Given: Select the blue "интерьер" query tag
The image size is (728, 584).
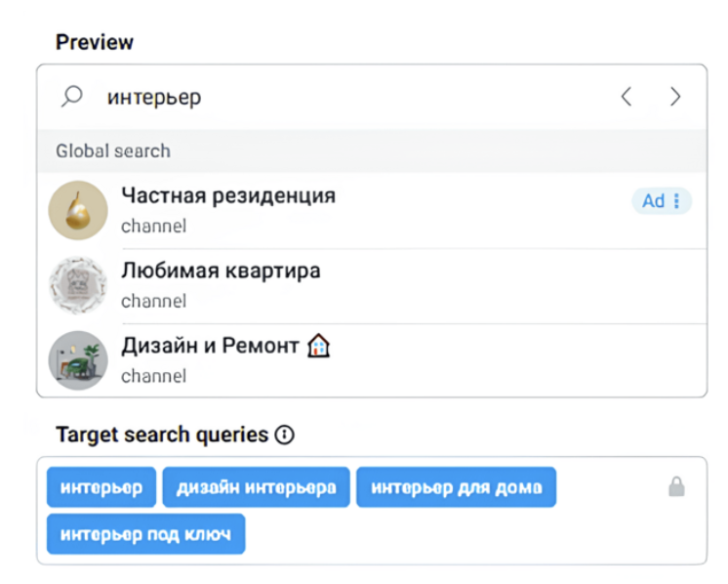Looking at the screenshot, I should [101, 487].
